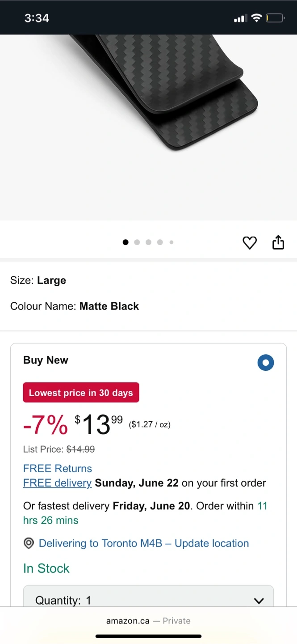The width and height of the screenshot is (297, 644).
Task: Tap the Wi-Fi status icon
Action: pyautogui.click(x=256, y=18)
